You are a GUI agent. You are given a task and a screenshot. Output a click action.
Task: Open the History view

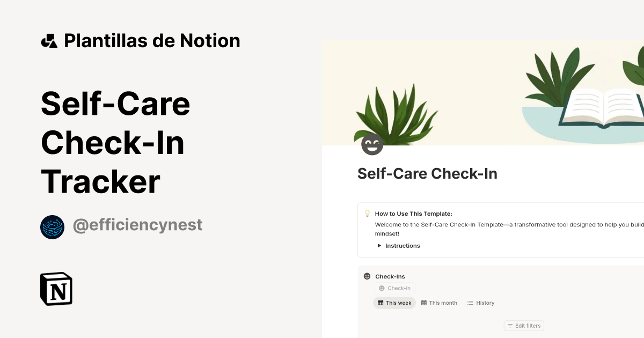pos(481,303)
